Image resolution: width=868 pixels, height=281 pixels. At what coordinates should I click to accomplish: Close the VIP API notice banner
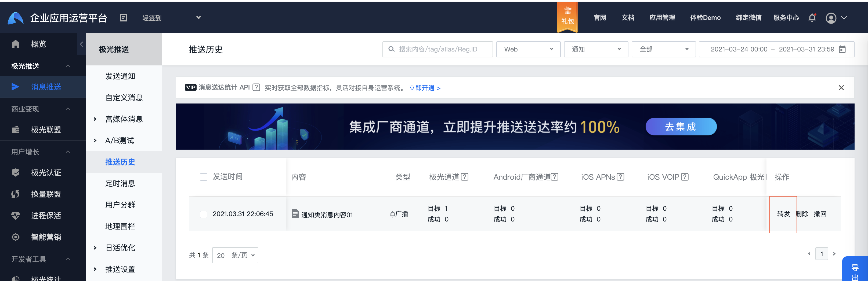coord(841,88)
